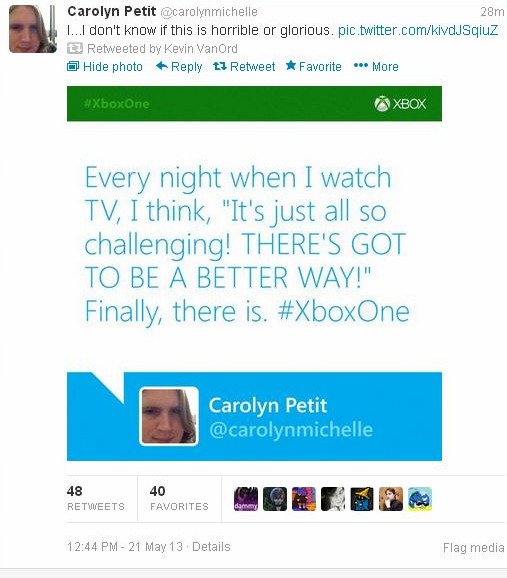Click the retweeted-by icon next to Kevin VanOrd
The image size is (507, 578).
point(75,48)
